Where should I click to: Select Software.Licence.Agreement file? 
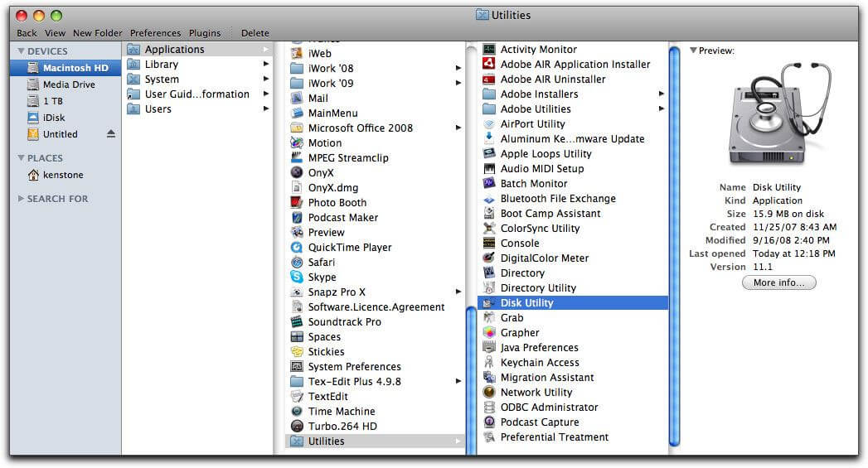(x=376, y=307)
